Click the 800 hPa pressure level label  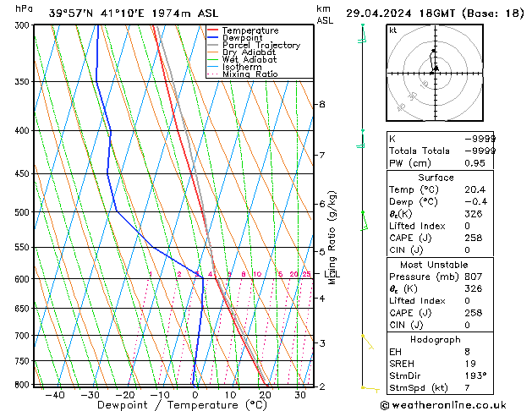point(24,385)
